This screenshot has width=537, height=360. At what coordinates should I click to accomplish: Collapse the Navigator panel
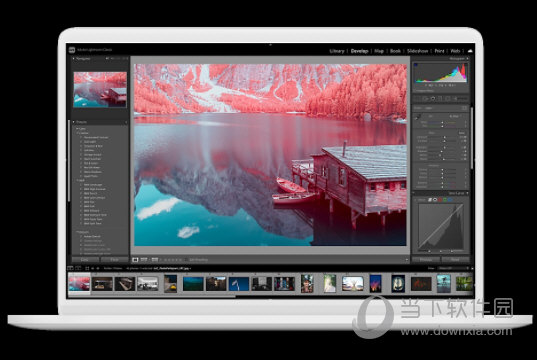click(x=73, y=59)
